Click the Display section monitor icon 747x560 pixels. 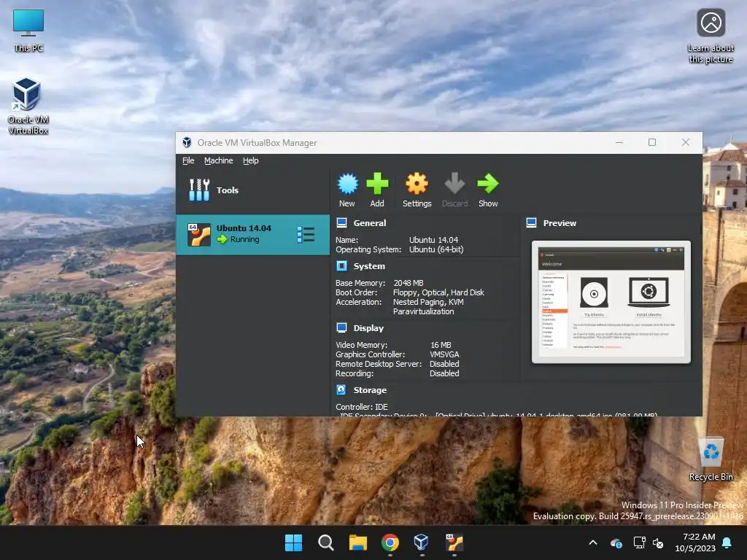tap(341, 327)
